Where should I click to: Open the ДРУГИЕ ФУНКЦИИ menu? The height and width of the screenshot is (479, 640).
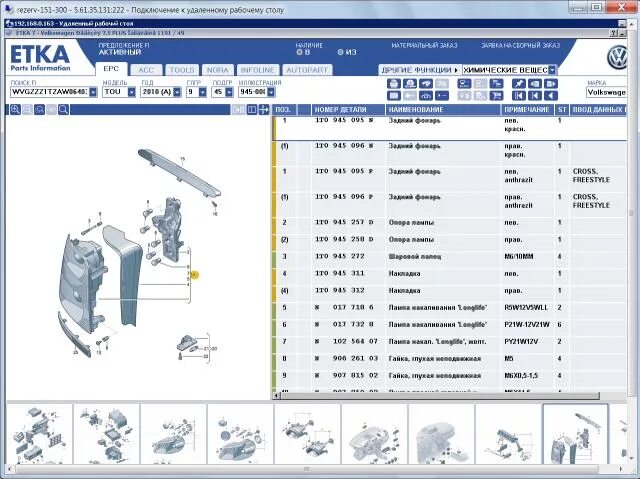click(x=420, y=70)
